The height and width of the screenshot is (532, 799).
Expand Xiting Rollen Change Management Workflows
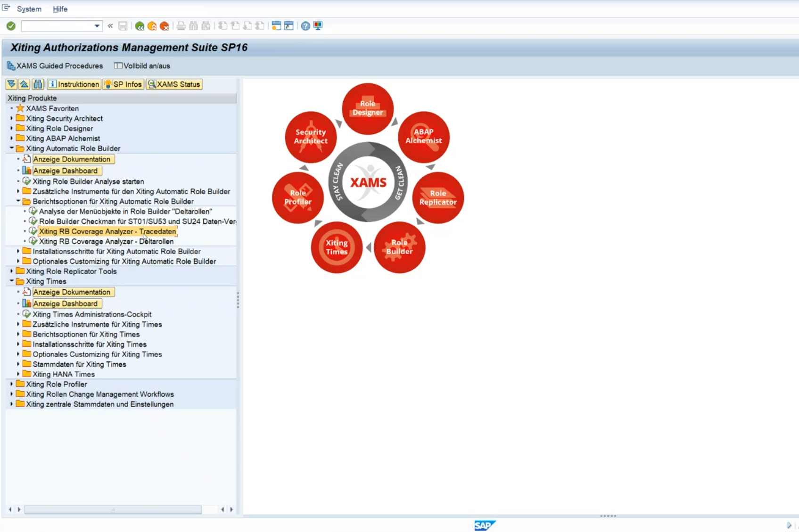tap(12, 394)
